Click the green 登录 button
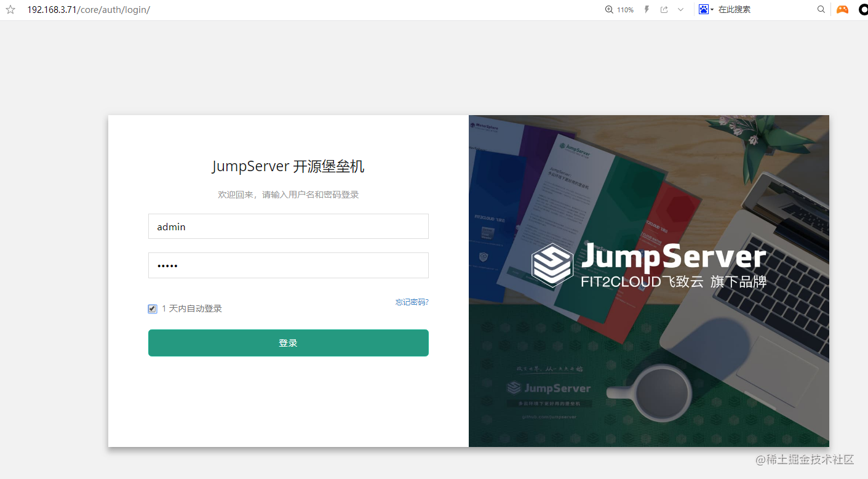The image size is (868, 479). (289, 343)
